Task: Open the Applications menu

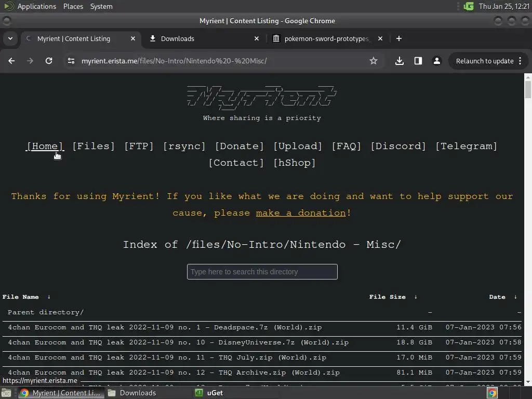Action: pyautogui.click(x=37, y=6)
